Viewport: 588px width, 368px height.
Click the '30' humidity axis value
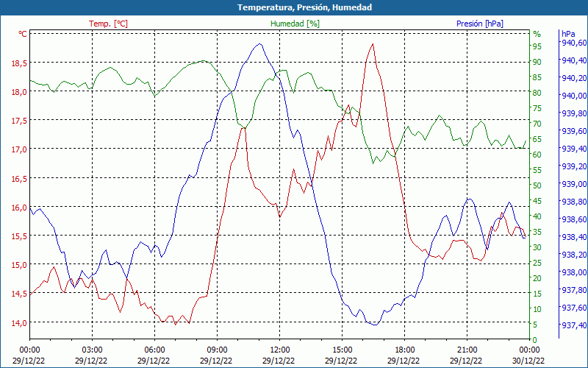tap(537, 247)
